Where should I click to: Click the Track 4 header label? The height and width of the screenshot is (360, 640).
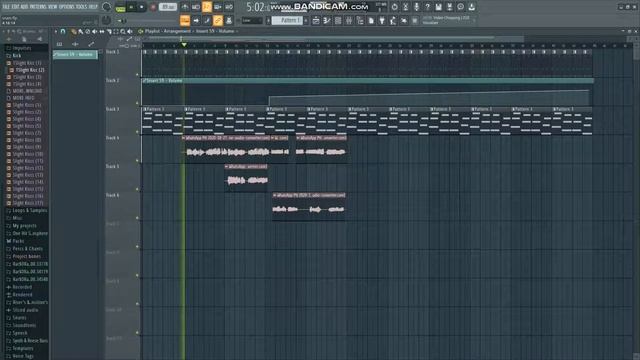click(x=112, y=138)
